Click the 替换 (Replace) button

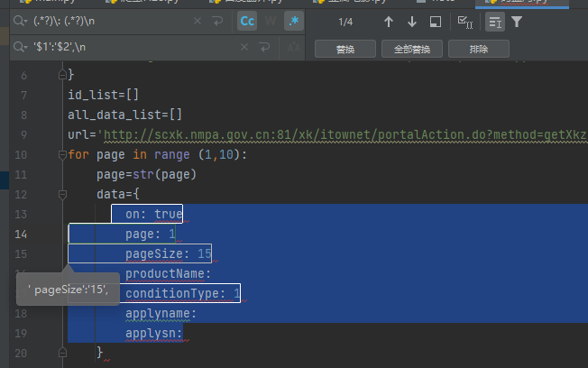345,49
